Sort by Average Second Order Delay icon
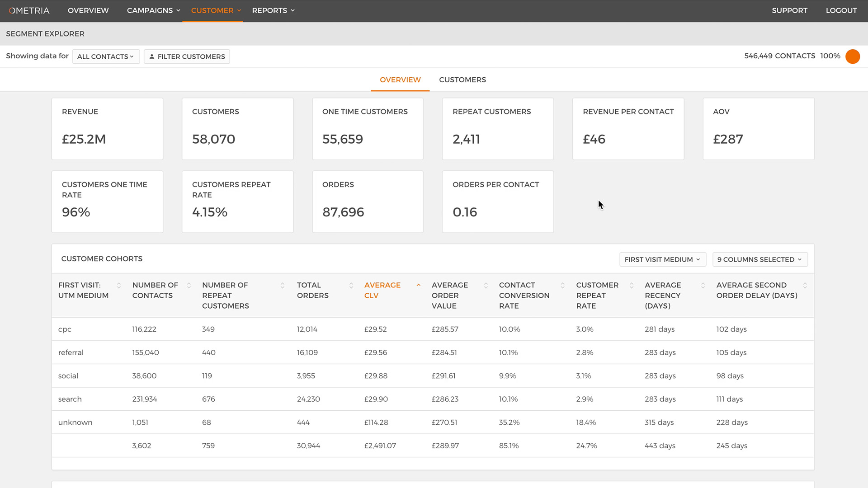 pos(805,285)
